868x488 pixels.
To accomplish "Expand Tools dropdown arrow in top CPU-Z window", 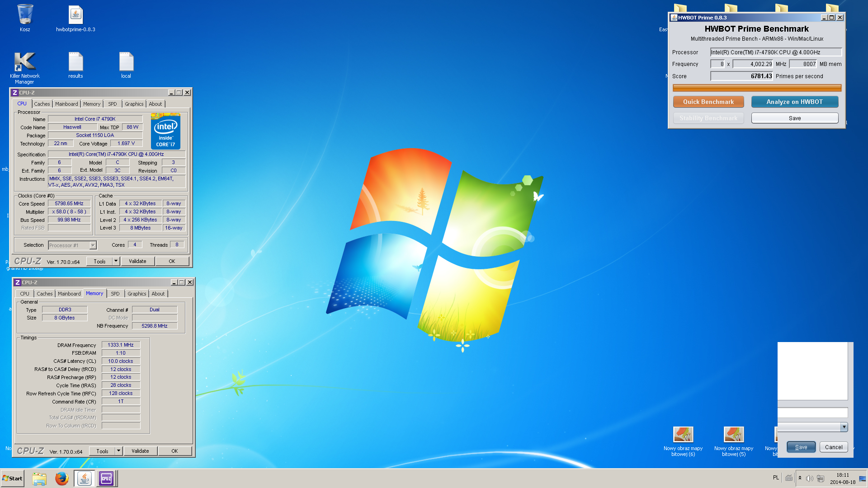I will click(116, 261).
